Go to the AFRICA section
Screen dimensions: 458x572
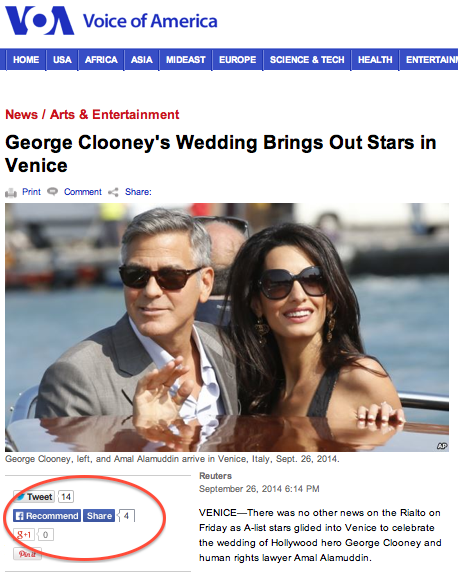[101, 59]
